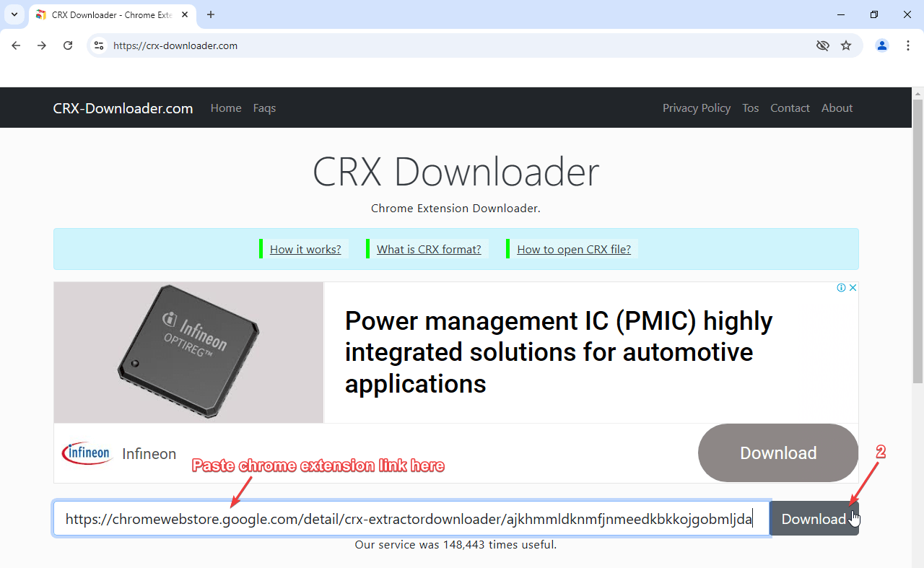This screenshot has width=924, height=568.
Task: Open the About page link
Action: coord(837,108)
